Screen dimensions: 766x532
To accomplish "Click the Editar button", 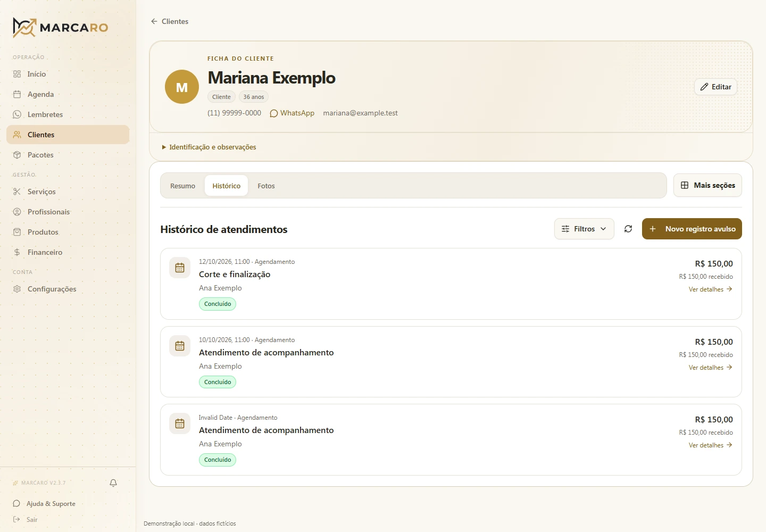I will (x=715, y=87).
